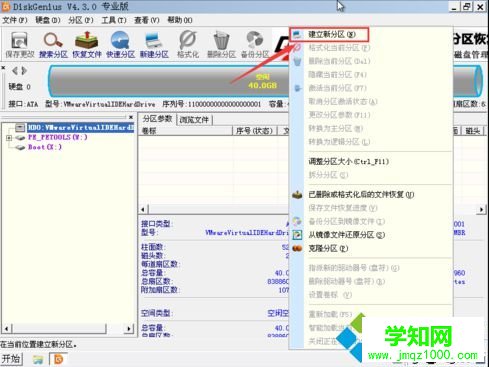Close the left tree panel with x

point(131,117)
